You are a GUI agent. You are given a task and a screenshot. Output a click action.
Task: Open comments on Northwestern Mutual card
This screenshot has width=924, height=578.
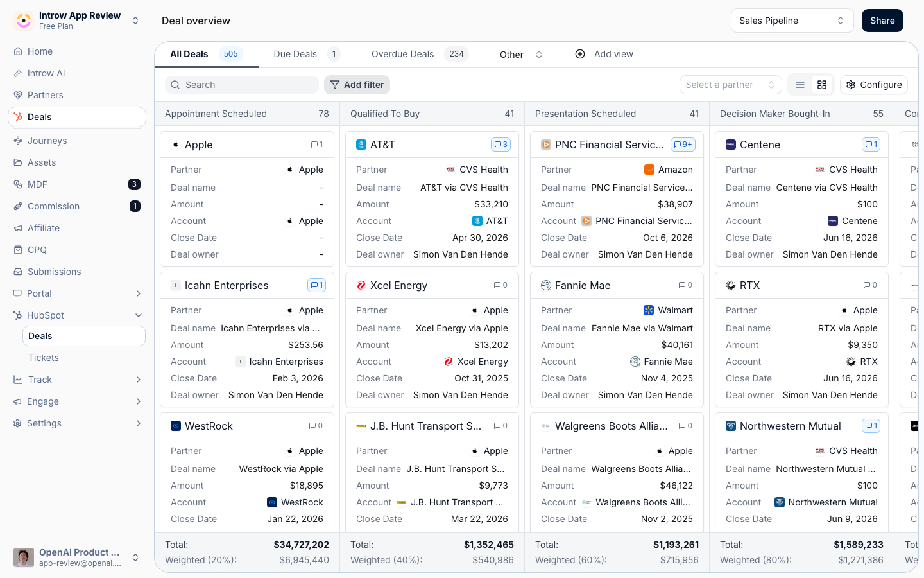(871, 426)
